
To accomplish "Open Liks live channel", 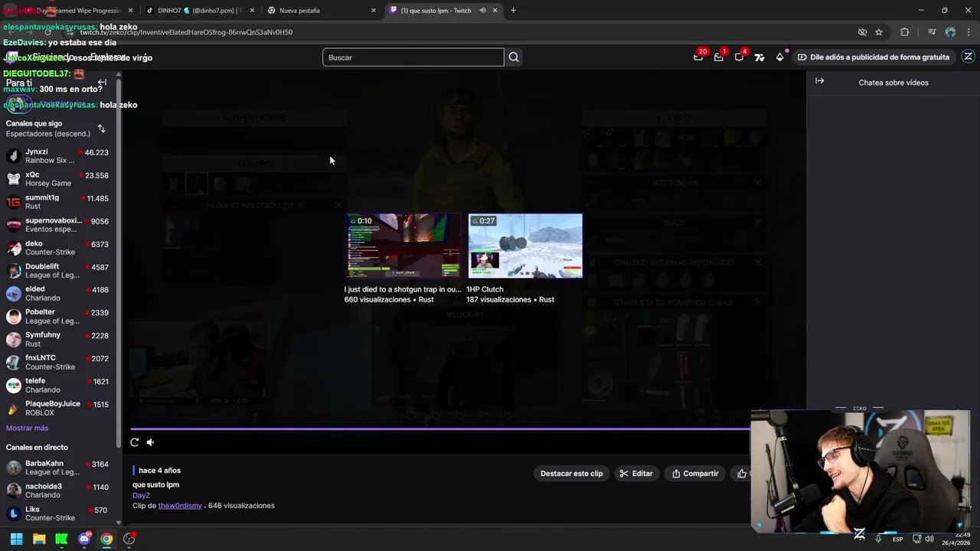I will [58, 514].
